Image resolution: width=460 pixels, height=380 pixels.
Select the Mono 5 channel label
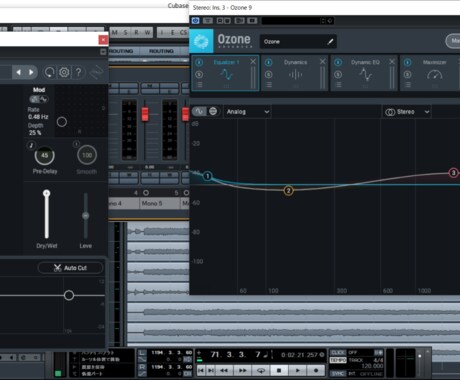(159, 203)
